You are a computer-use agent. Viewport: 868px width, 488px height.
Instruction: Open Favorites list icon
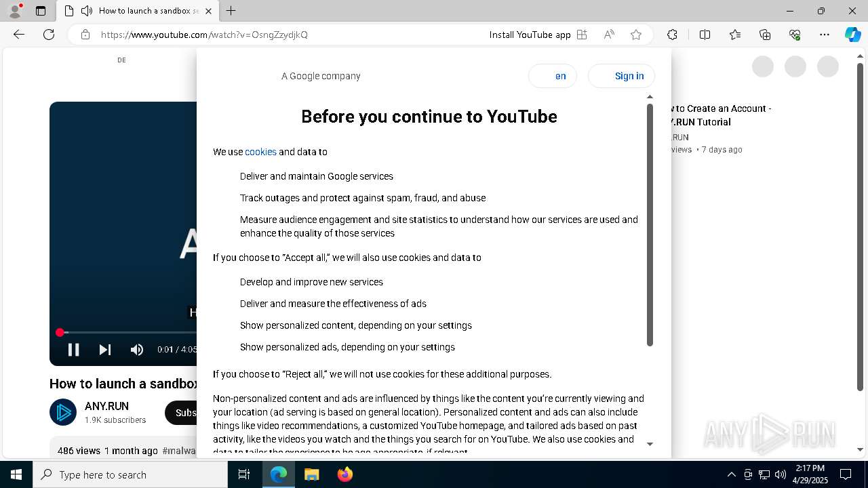point(735,35)
